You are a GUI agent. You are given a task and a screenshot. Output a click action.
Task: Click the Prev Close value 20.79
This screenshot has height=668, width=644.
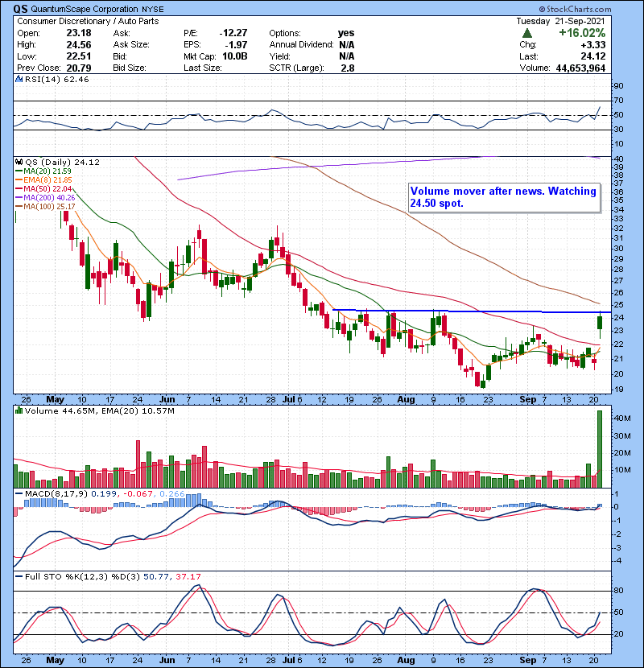(78, 68)
